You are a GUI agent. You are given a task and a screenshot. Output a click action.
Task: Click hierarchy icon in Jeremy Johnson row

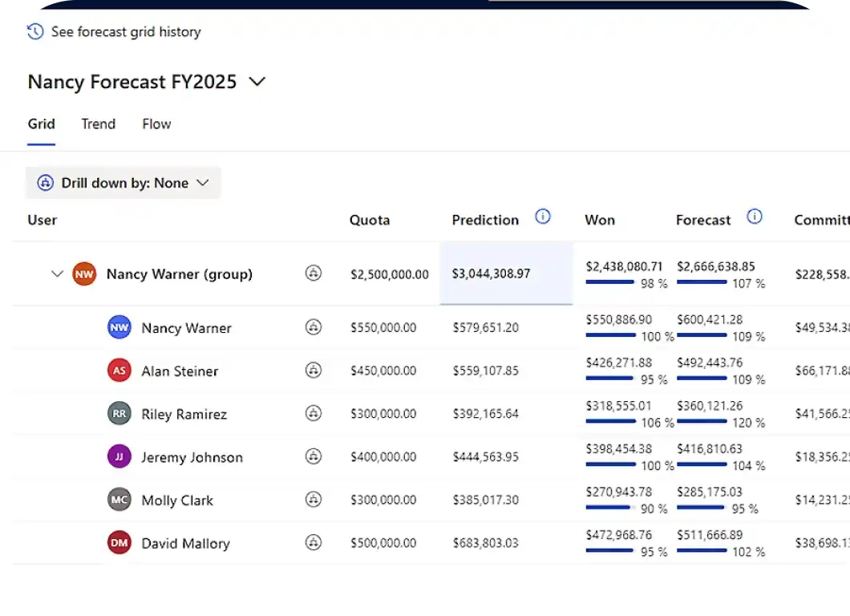coord(314,456)
